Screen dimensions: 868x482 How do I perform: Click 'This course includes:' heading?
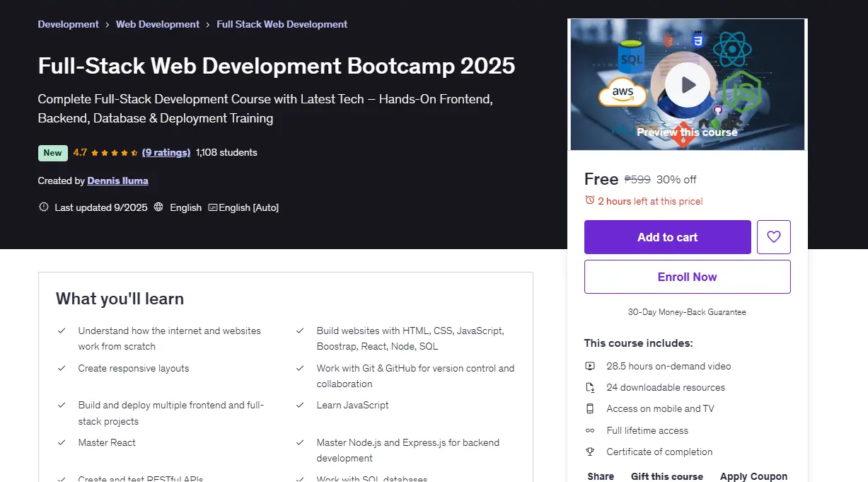638,343
